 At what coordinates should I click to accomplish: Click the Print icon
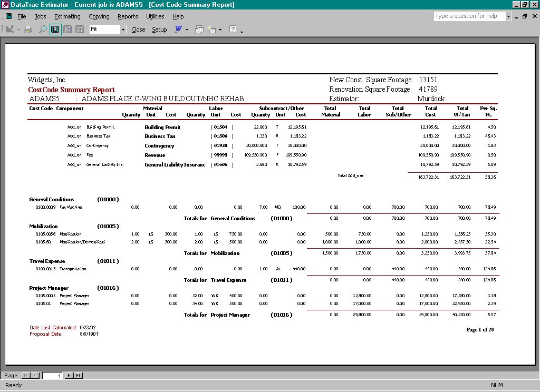[x=28, y=30]
